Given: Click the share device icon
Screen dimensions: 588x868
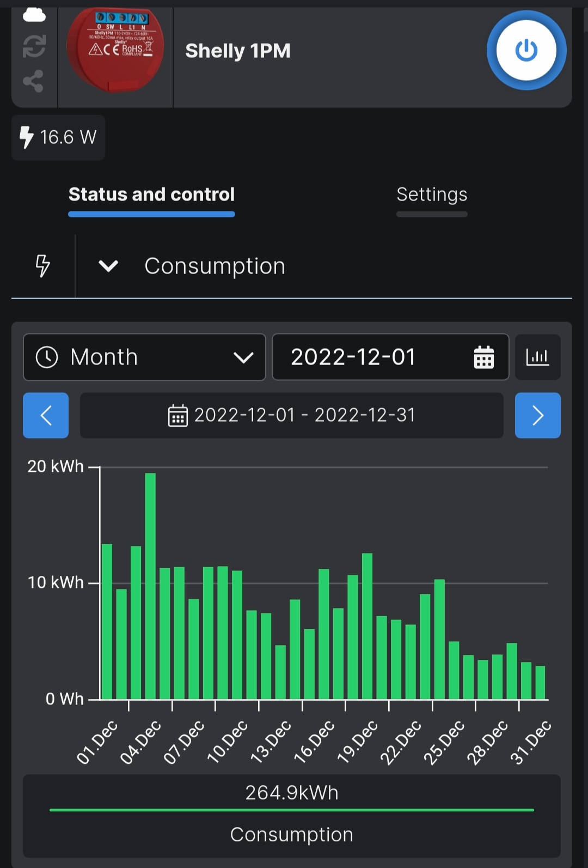Looking at the screenshot, I should tap(33, 81).
